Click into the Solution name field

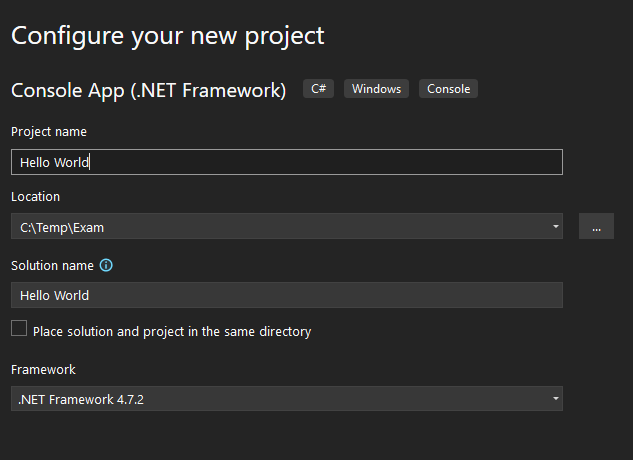(286, 295)
